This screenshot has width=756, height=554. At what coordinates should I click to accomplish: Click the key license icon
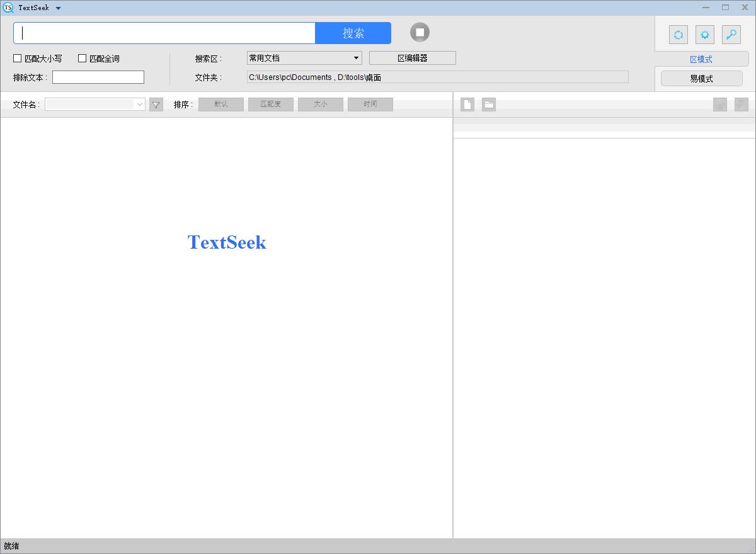(731, 35)
